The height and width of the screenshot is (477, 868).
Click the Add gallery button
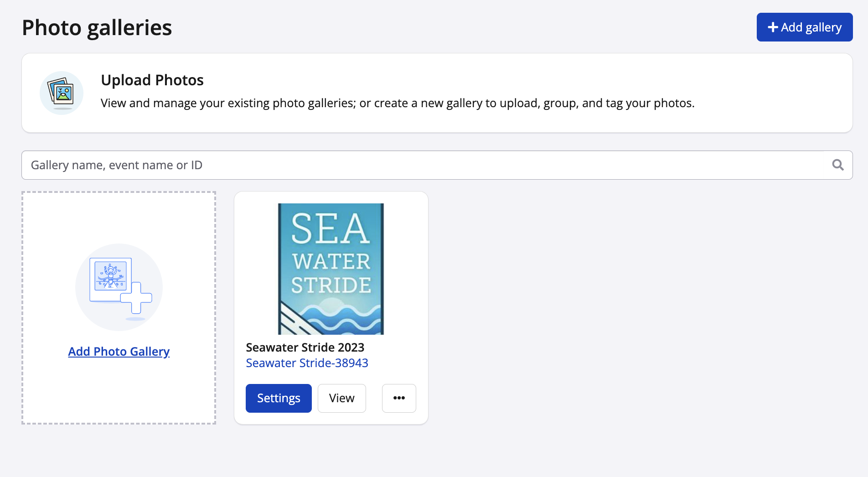(x=804, y=27)
